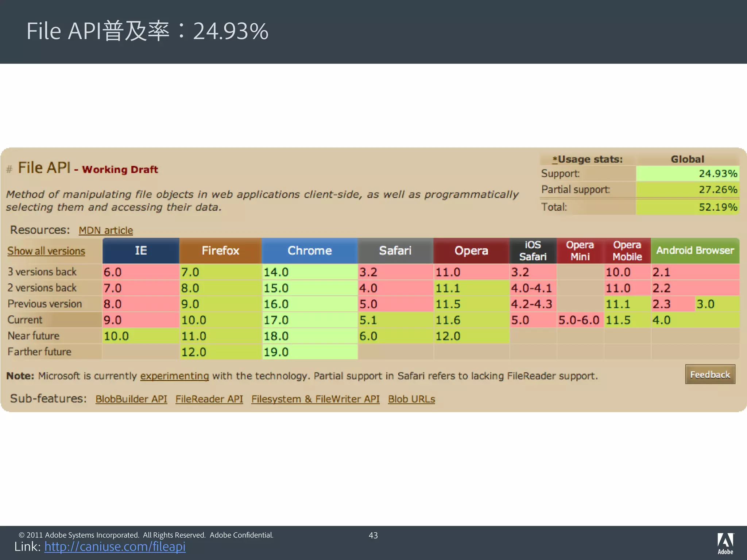Screen dimensions: 747x560
Task: Click Android Browser 3.0 cell
Action: click(x=717, y=304)
